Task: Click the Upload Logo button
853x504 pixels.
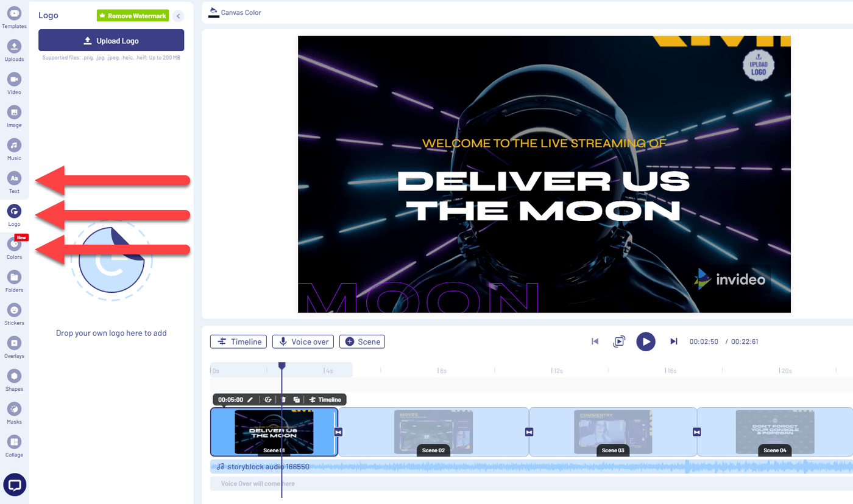Action: pyautogui.click(x=111, y=41)
